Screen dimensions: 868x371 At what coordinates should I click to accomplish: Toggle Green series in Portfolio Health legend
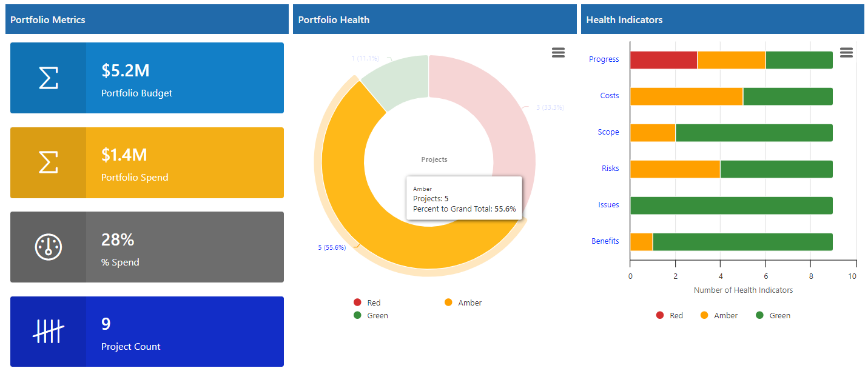click(x=371, y=315)
